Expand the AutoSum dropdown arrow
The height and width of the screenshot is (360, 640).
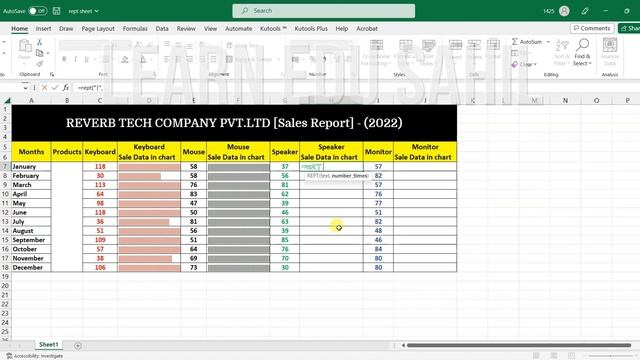548,42
